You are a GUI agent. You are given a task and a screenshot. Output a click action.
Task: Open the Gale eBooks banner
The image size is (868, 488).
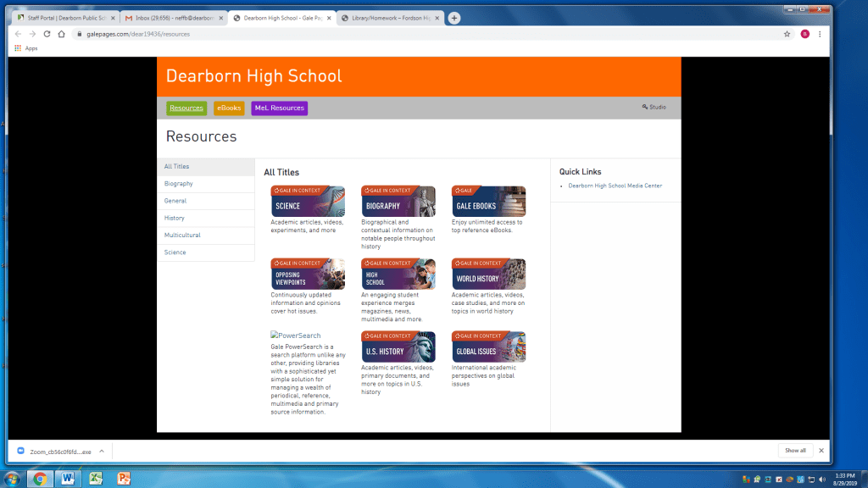(x=488, y=202)
